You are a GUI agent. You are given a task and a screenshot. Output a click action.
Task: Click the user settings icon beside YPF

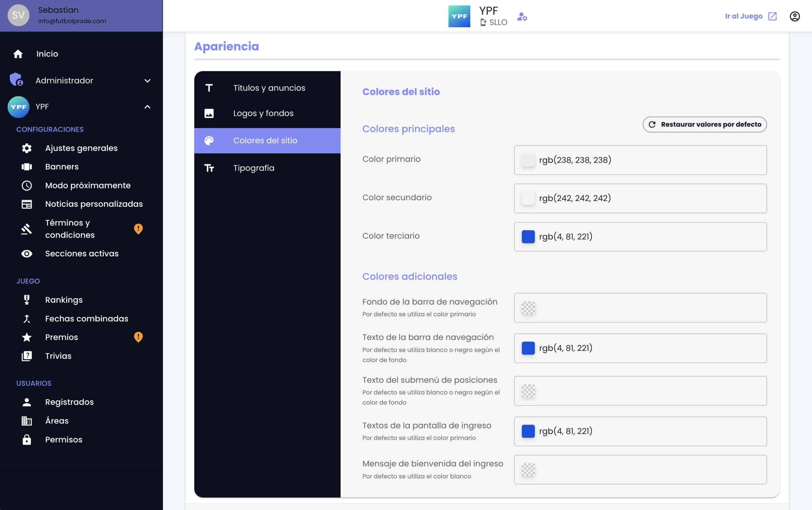tap(522, 16)
